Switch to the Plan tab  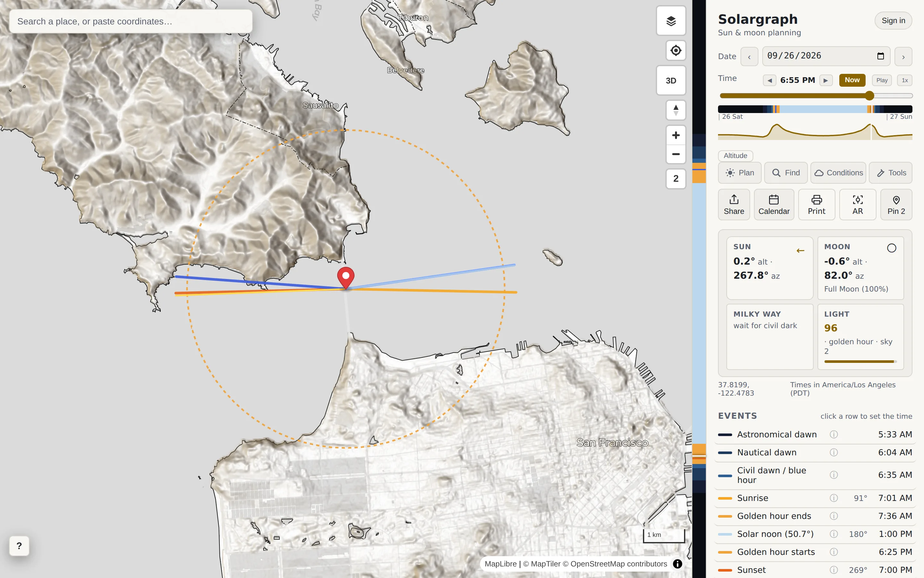click(x=740, y=173)
